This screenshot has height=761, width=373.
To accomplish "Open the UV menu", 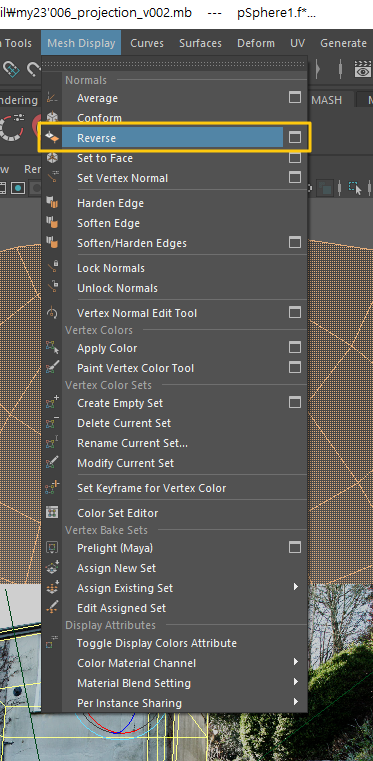I will coord(297,43).
